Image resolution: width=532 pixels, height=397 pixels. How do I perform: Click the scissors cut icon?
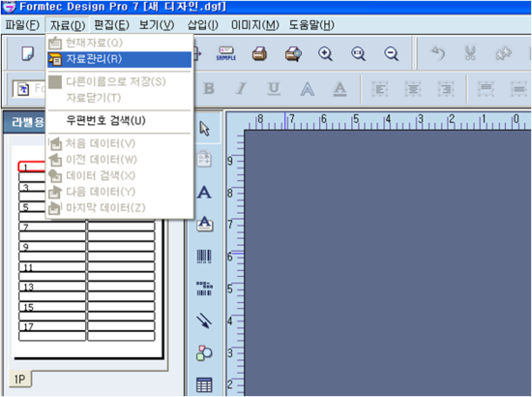[x=470, y=53]
